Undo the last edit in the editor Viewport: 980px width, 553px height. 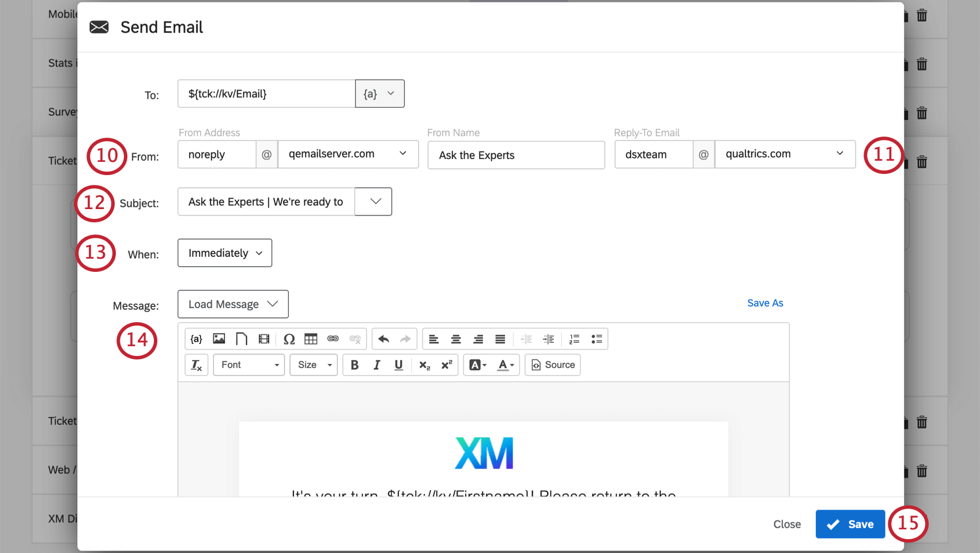(383, 339)
